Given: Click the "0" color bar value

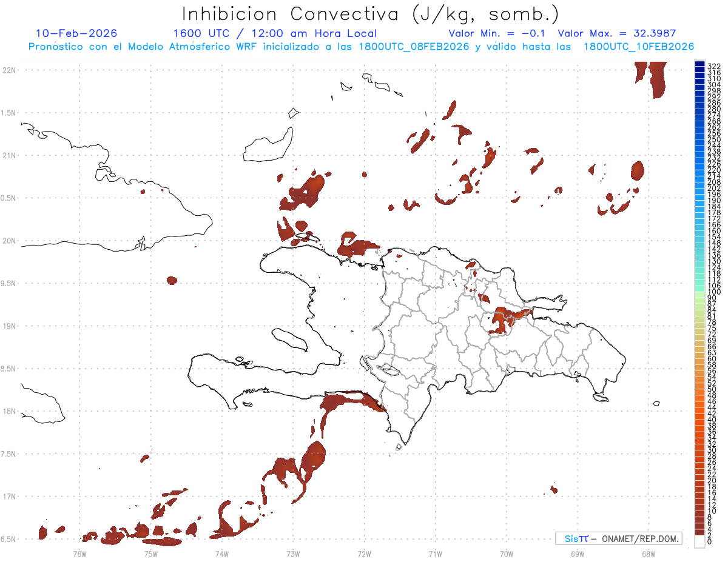Looking at the screenshot, I should (710, 541).
